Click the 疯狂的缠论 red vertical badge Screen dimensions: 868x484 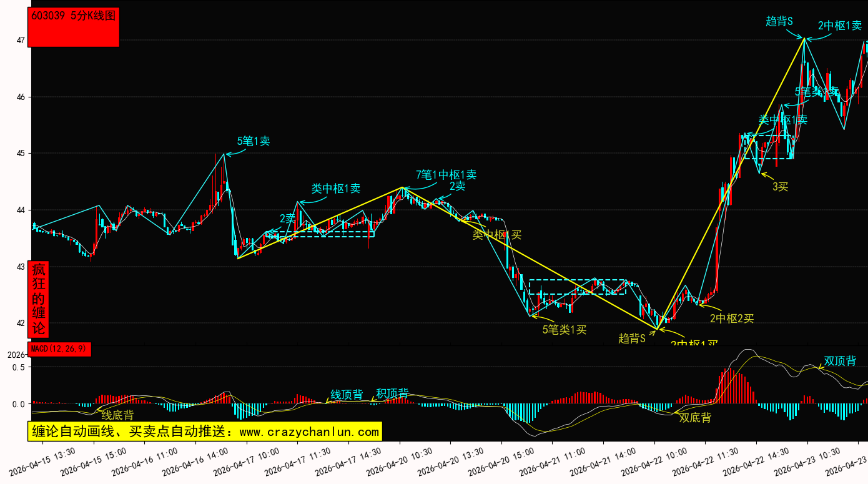(x=39, y=300)
